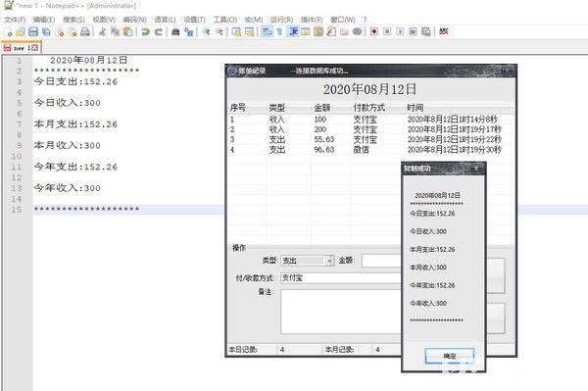
Task: Start recording a macro with red dot
Action: [x=374, y=32]
